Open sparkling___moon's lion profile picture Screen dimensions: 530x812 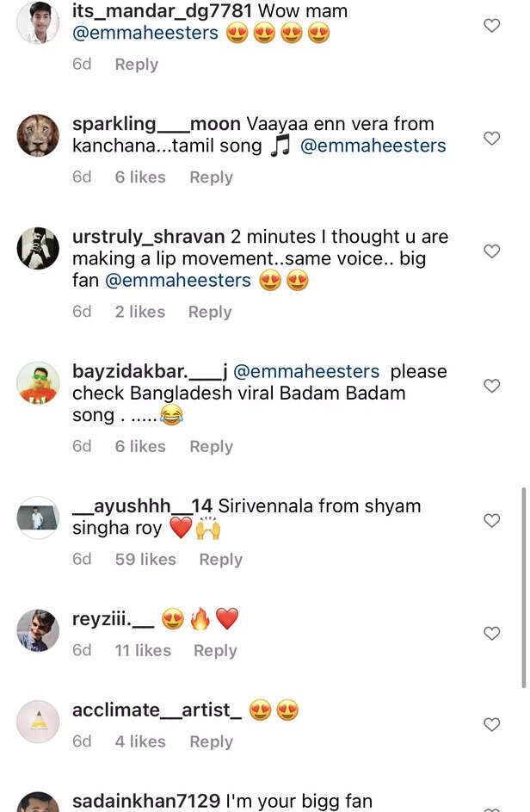coord(39,135)
